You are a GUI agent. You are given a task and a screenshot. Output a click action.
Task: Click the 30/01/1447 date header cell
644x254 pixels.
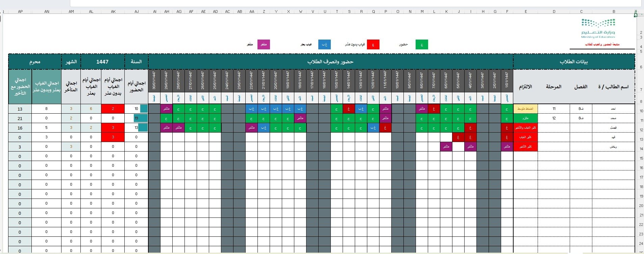tap(154, 81)
